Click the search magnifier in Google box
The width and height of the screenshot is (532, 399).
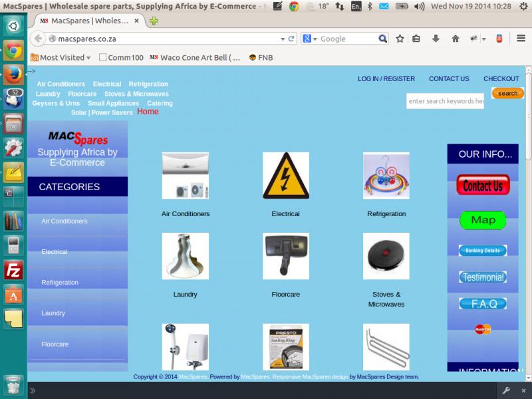382,39
